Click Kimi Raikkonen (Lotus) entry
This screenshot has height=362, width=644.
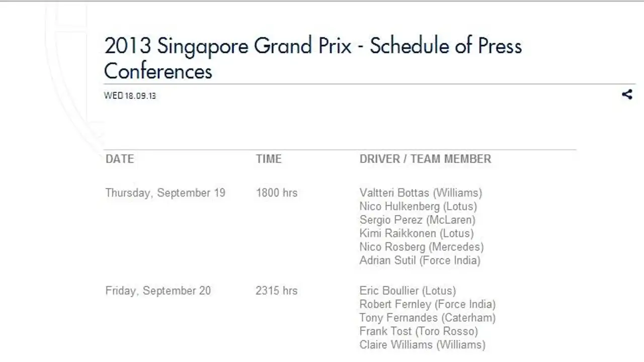click(417, 234)
